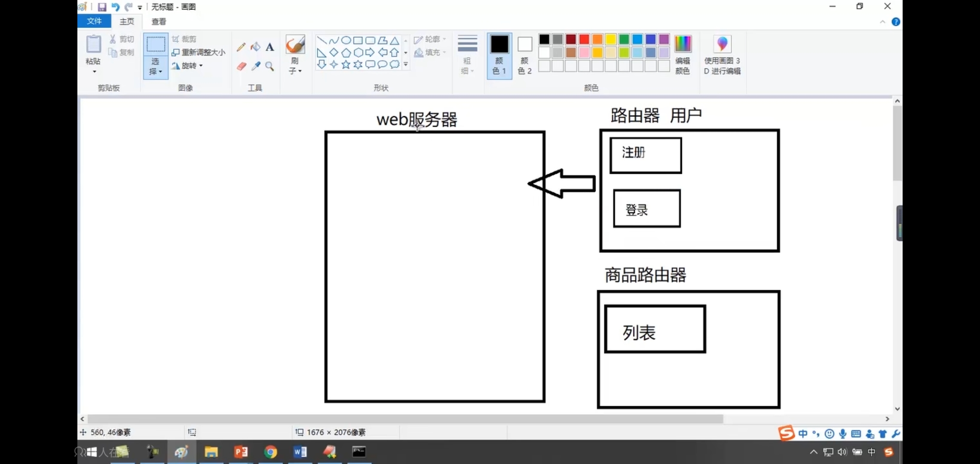Select the Color picker eyedropper tool
The image size is (980, 464).
point(256,66)
